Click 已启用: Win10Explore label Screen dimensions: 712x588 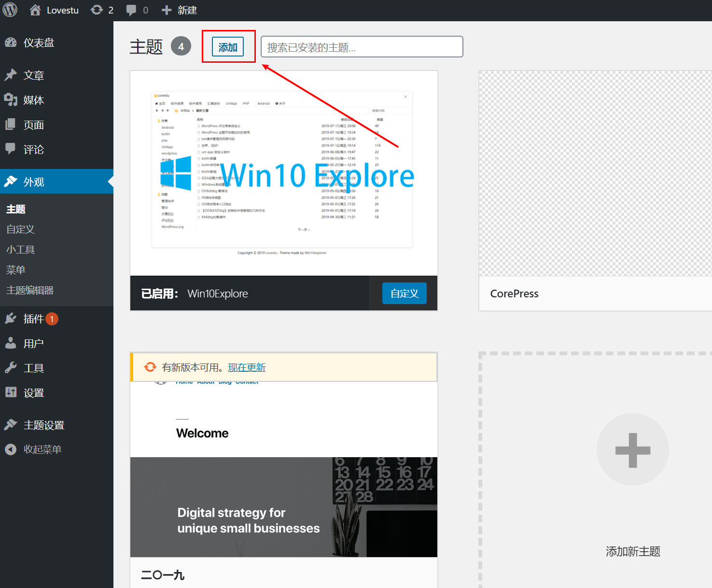tap(194, 294)
